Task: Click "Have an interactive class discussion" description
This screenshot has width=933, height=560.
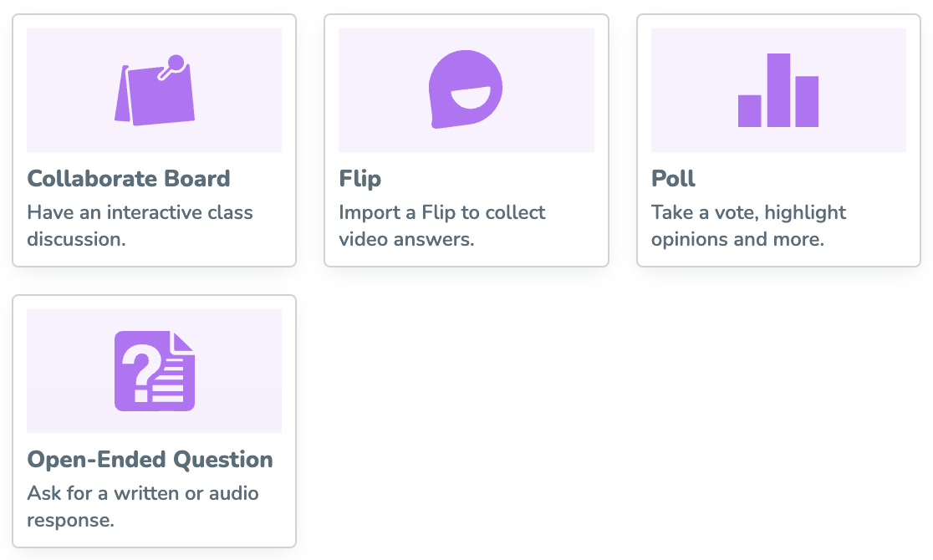Action: [x=140, y=226]
